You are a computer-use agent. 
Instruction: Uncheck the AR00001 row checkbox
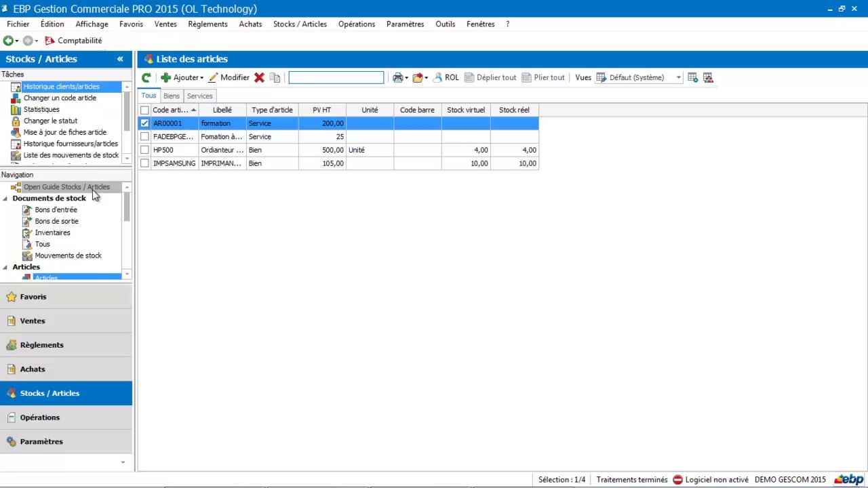click(x=144, y=123)
